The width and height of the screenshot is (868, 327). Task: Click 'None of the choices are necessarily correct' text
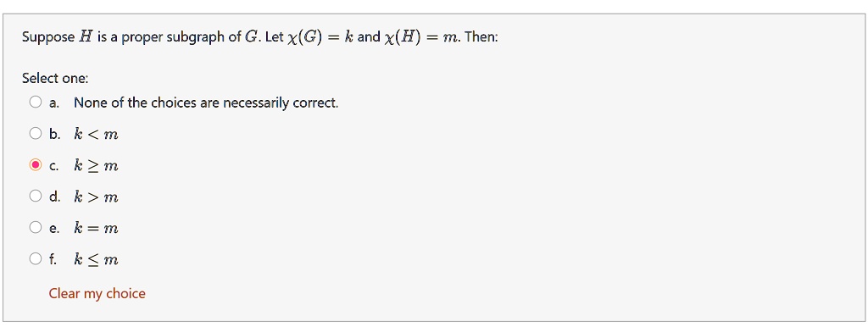(206, 103)
